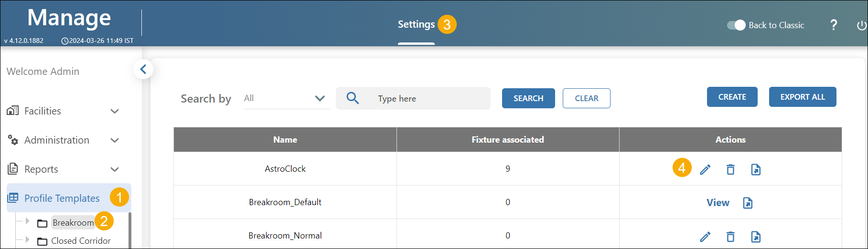Click the search magnifier icon
The width and height of the screenshot is (868, 249).
(353, 98)
